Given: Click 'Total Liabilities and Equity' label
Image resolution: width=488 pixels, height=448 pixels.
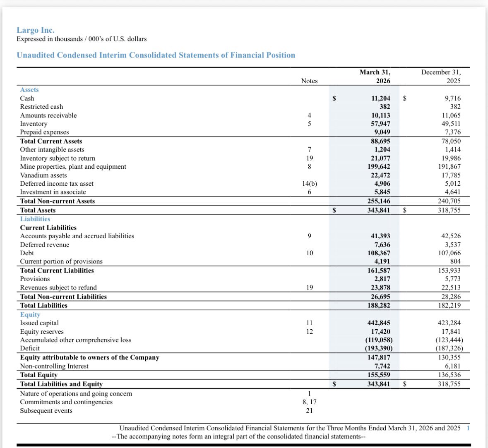Looking at the screenshot, I should point(61,384).
